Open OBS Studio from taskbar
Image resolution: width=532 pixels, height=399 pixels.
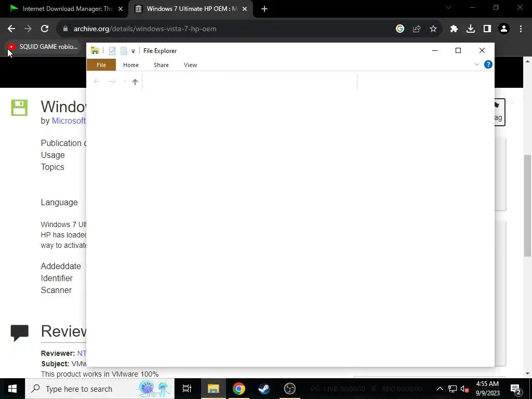pyautogui.click(x=290, y=389)
